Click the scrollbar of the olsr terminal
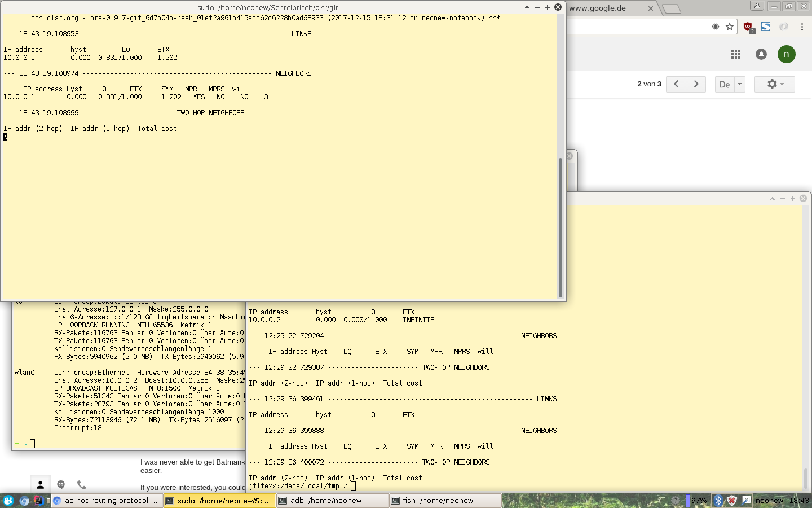The width and height of the screenshot is (812, 508). (560, 227)
